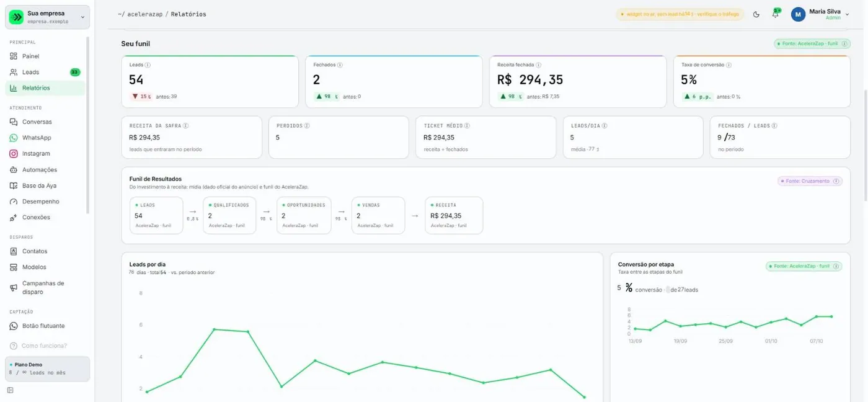Screen dimensions: 868x402
Task: Click the "Leads por dia" chart title
Action: tap(148, 264)
